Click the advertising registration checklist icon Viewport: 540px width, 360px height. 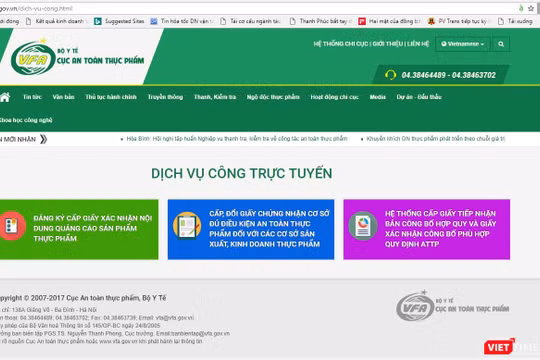(12, 226)
